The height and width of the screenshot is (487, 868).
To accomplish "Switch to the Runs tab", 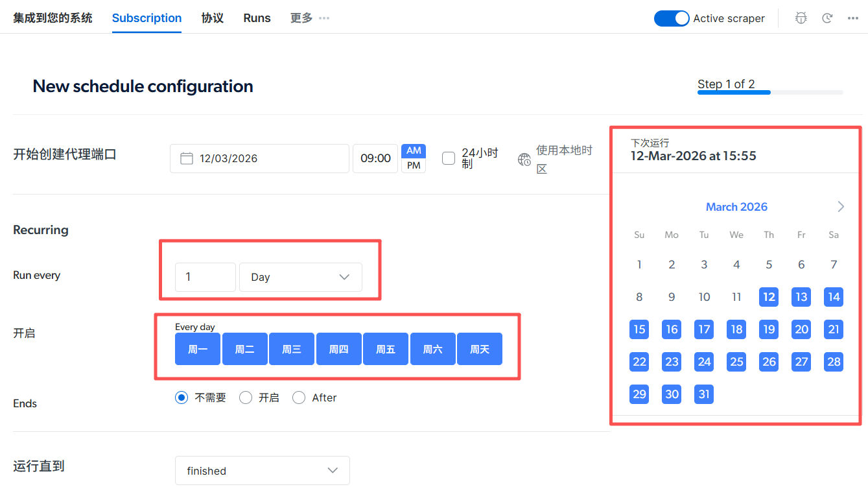I will [x=257, y=18].
